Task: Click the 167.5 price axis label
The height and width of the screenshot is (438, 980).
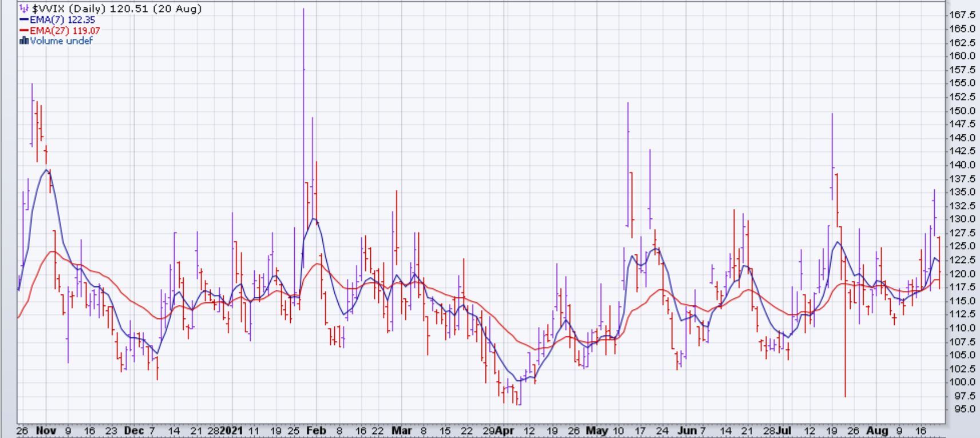Action: click(x=963, y=15)
